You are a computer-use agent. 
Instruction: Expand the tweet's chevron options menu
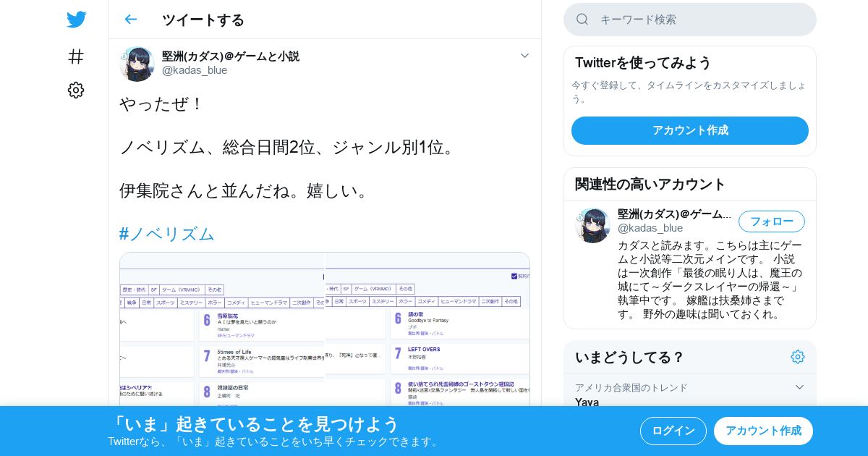pos(524,56)
